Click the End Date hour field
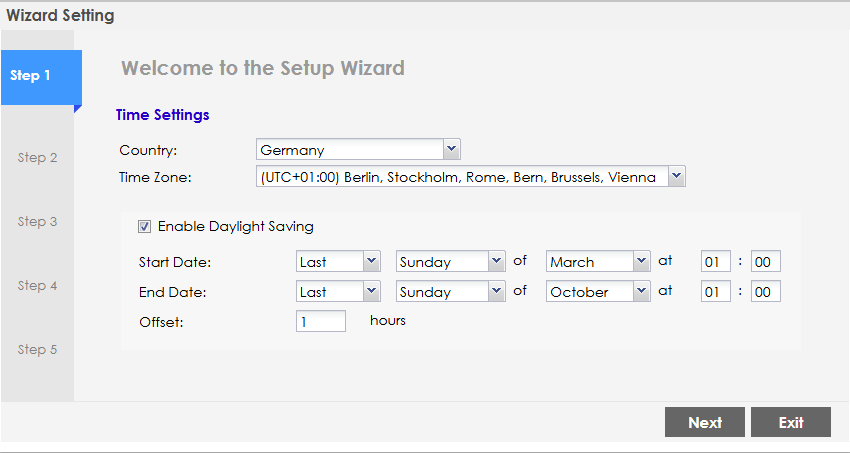 (x=716, y=292)
